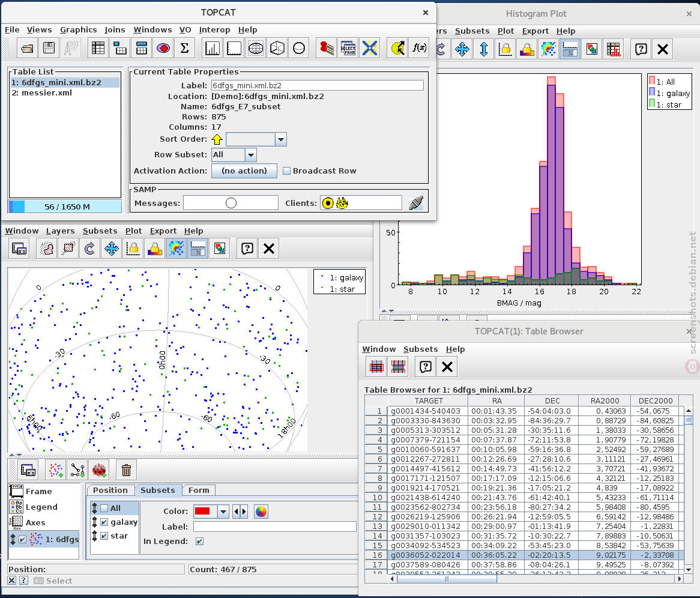Open the Color dropdown arrow

click(224, 512)
